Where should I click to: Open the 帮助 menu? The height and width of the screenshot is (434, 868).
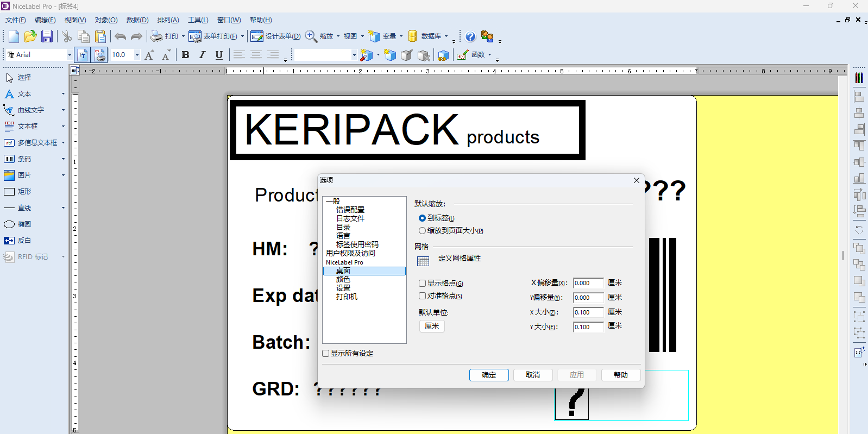tap(261, 20)
